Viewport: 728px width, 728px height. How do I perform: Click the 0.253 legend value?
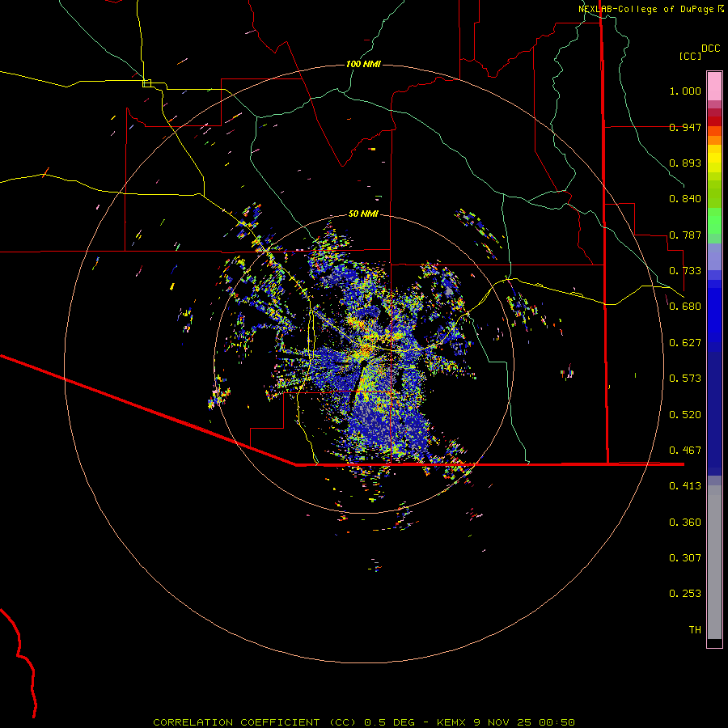(685, 594)
